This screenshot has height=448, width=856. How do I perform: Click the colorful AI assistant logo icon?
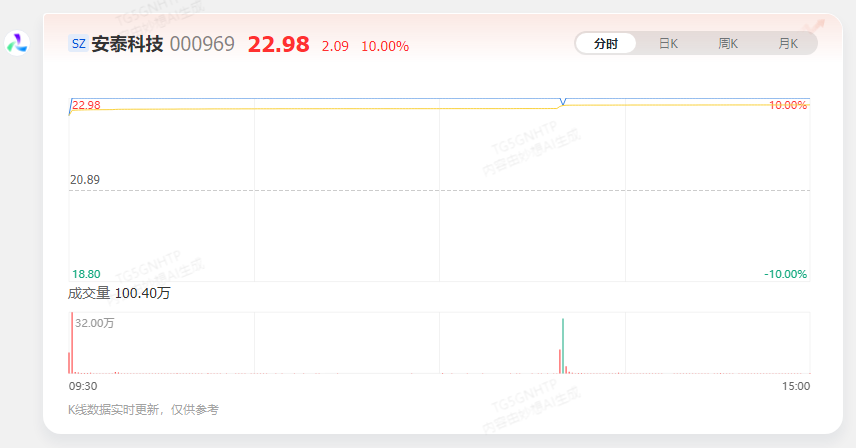click(18, 43)
